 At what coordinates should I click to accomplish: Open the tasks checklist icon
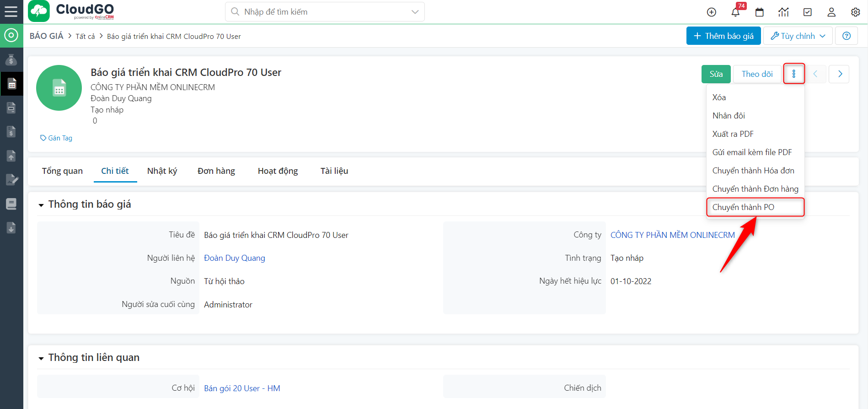pyautogui.click(x=808, y=12)
